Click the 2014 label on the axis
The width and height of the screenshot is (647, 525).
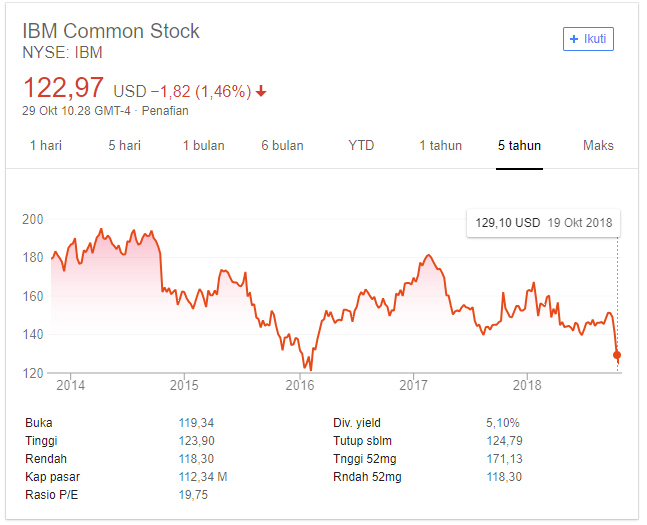(70, 385)
